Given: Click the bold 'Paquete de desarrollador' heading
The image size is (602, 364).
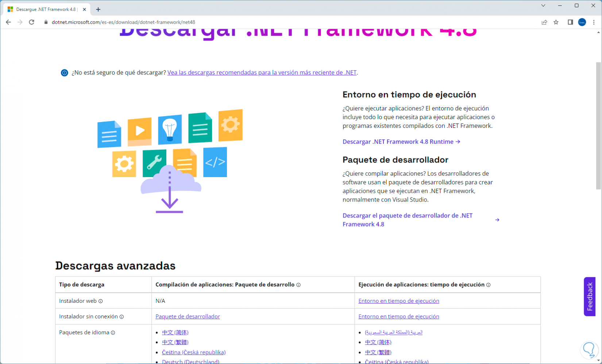Looking at the screenshot, I should pos(395,160).
